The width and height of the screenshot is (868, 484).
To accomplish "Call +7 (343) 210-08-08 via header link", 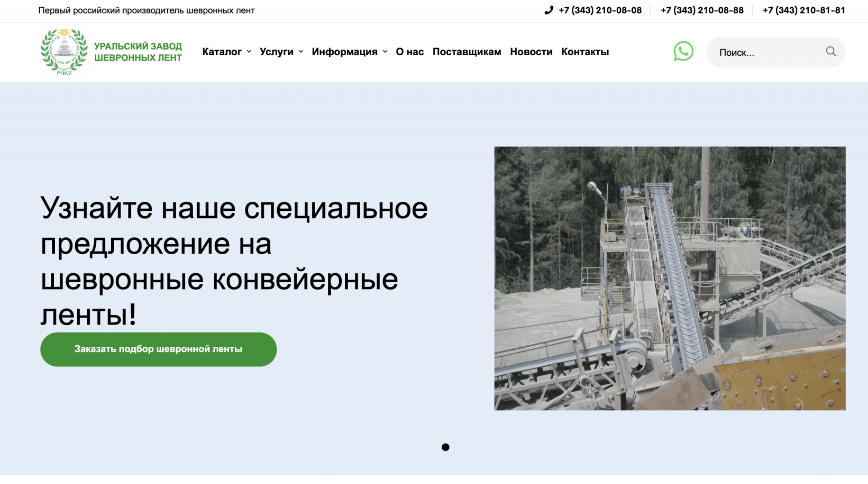I will 600,9.
